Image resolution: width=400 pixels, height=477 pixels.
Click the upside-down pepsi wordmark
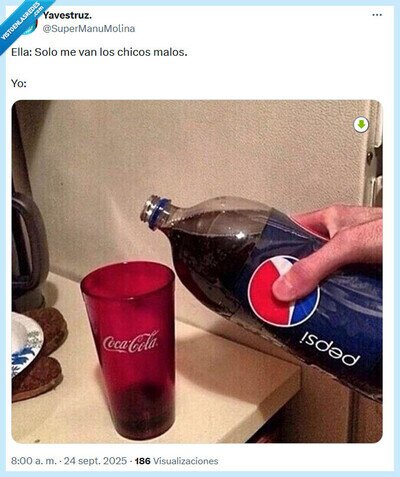pos(330,349)
